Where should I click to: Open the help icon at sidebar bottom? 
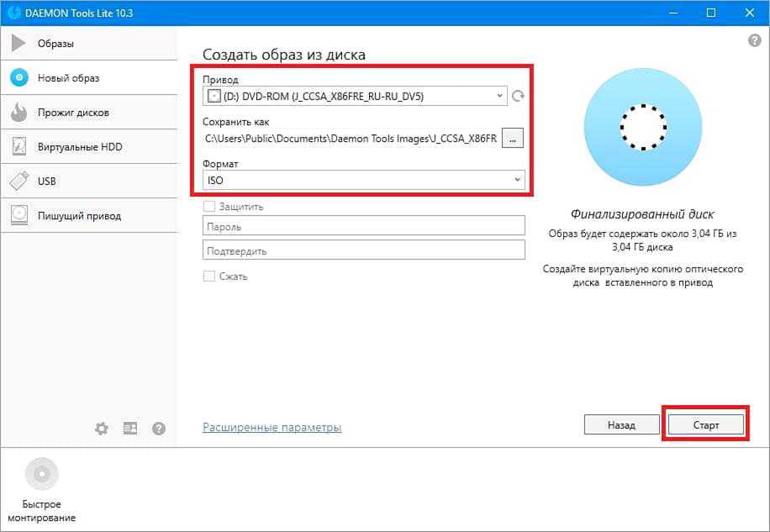tap(159, 429)
